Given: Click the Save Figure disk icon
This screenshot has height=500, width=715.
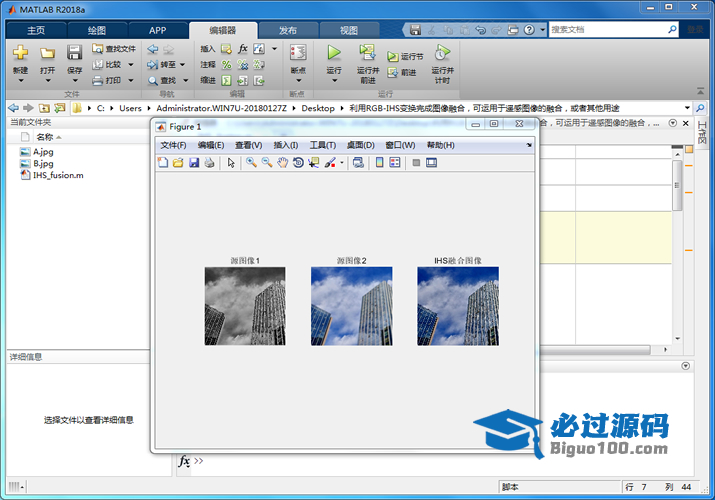Looking at the screenshot, I should click(194, 163).
